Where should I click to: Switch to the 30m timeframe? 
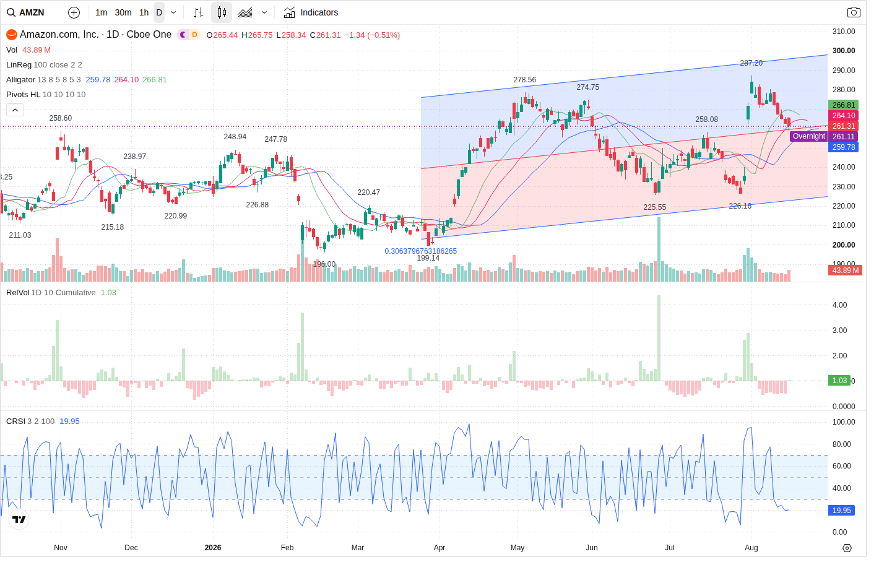(123, 12)
